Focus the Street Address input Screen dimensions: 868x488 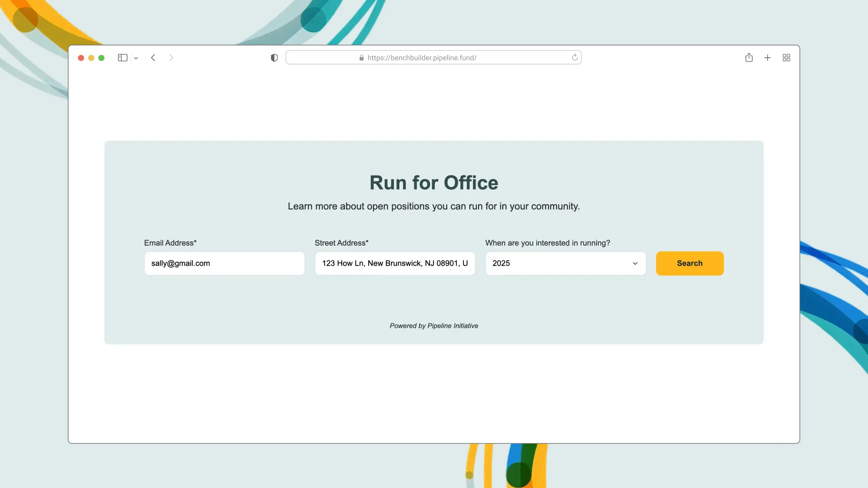point(395,263)
